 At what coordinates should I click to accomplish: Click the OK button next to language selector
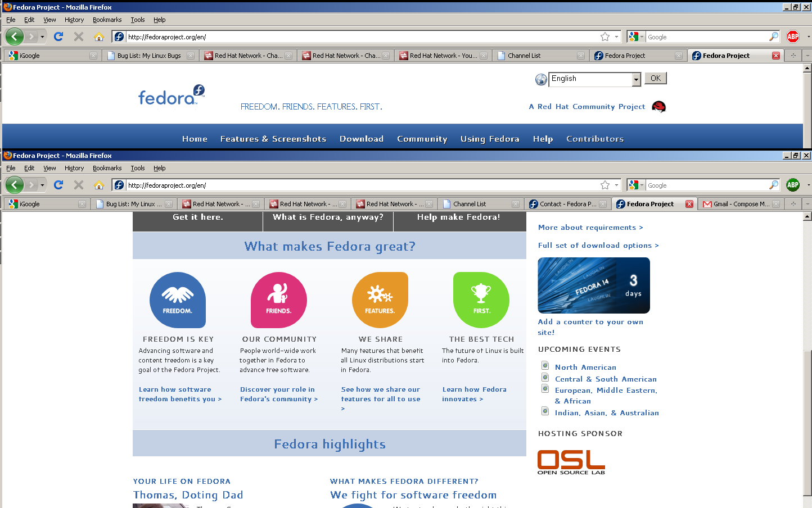click(x=656, y=78)
